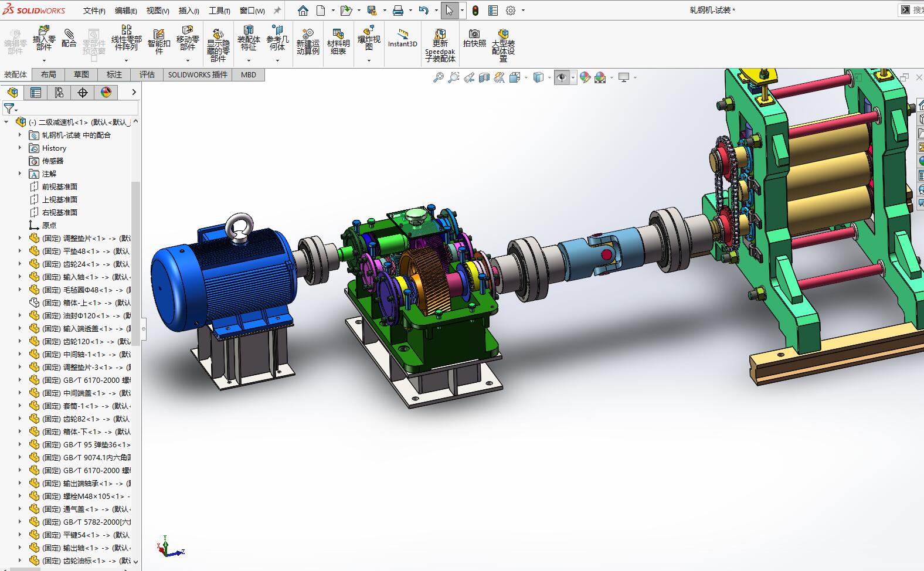The image size is (924, 571).
Task: Activate the Select cursor tool
Action: (449, 11)
